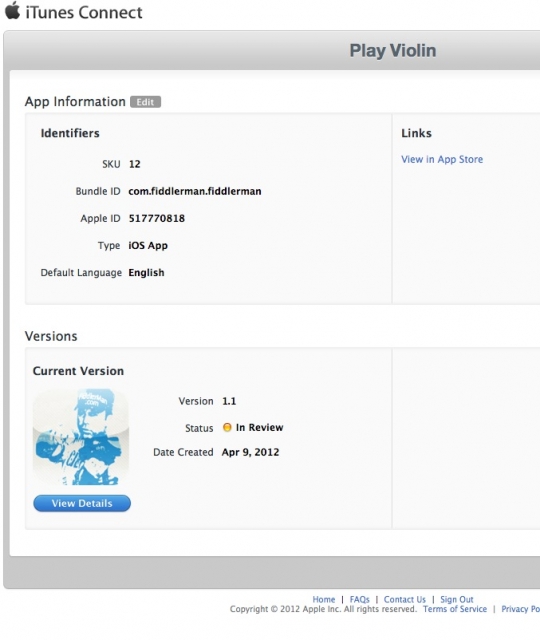Open the Play Violin app icon thumbnail
Image resolution: width=540 pixels, height=640 pixels.
coord(81,437)
